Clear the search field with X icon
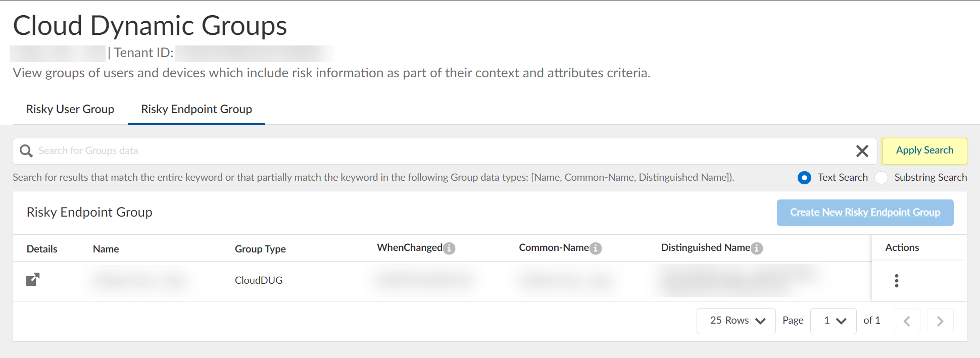Screen dimensions: 980x358 coord(862,151)
